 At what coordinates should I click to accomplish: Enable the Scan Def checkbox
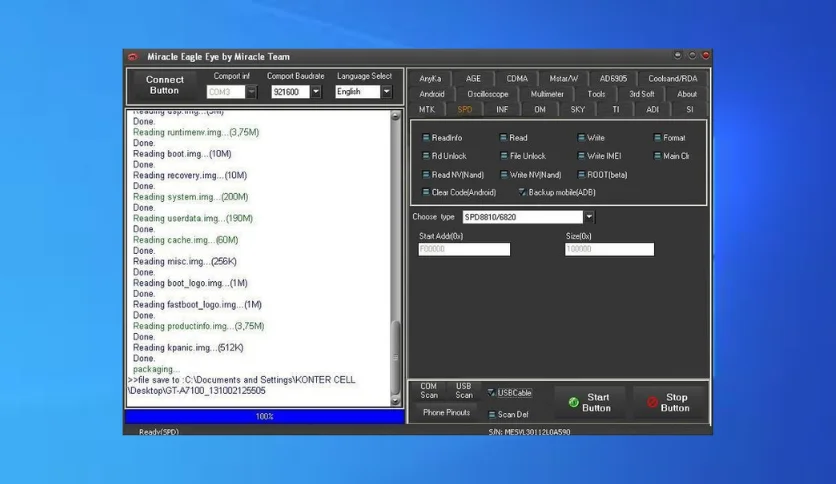tap(492, 414)
